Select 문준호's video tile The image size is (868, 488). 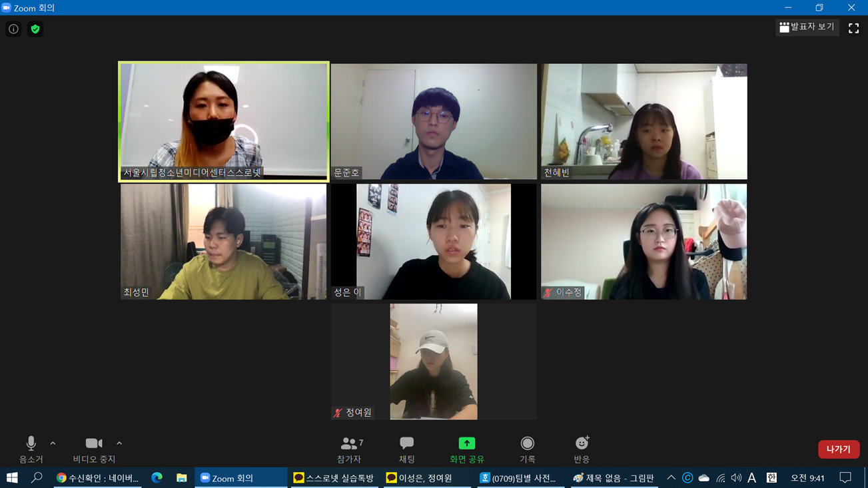pyautogui.click(x=434, y=121)
